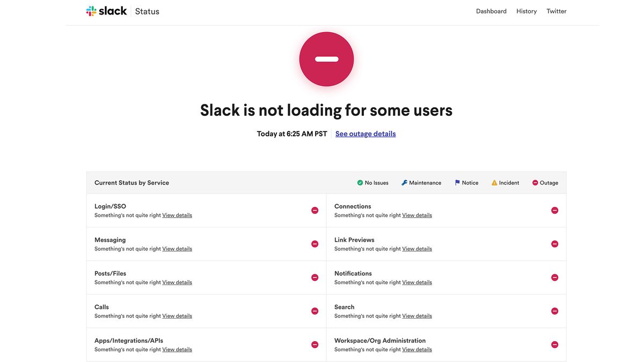Click the green No Issues legend icon
This screenshot has width=644, height=362.
coord(360,182)
